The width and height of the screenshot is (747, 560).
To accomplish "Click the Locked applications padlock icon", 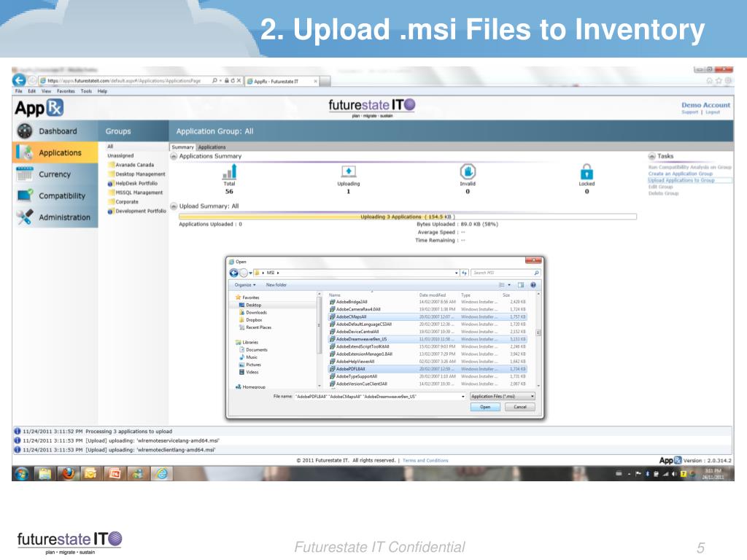I will pyautogui.click(x=587, y=172).
